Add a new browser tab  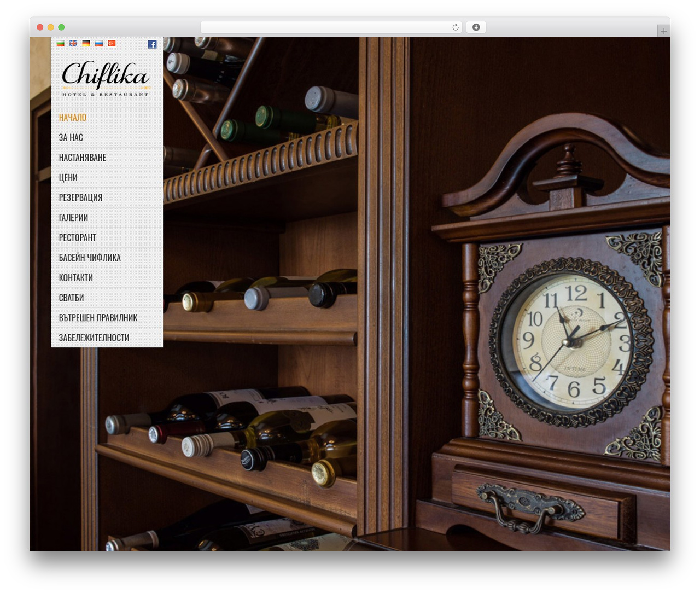663,31
